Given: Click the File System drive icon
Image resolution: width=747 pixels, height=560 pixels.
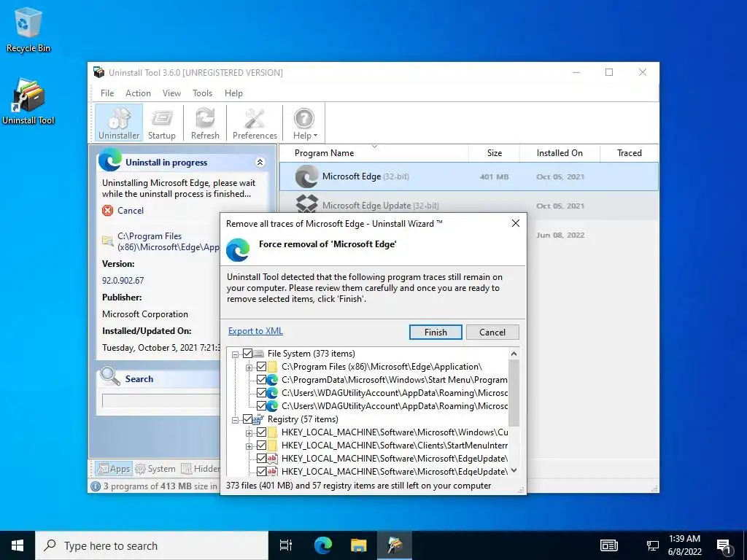Looking at the screenshot, I should (258, 354).
